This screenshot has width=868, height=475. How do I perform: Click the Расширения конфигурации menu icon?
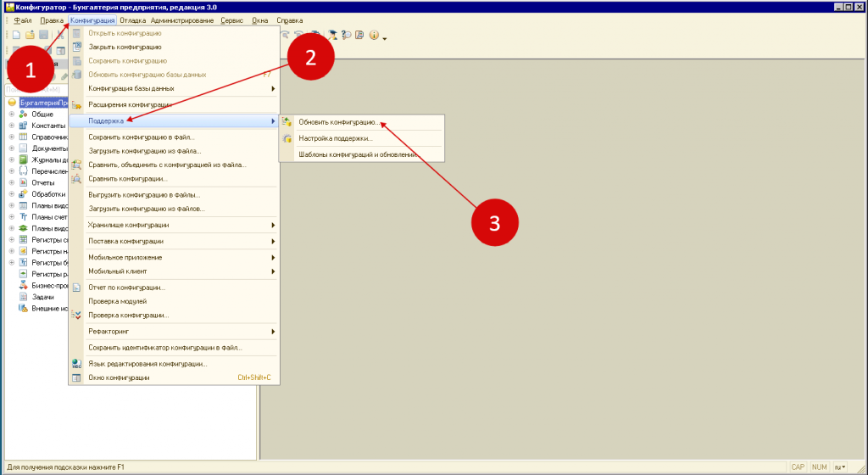coord(77,104)
